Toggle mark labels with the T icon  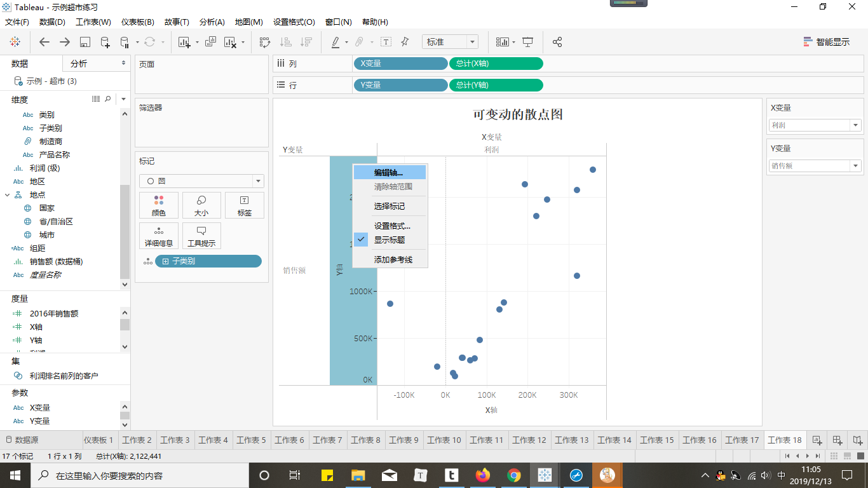386,42
